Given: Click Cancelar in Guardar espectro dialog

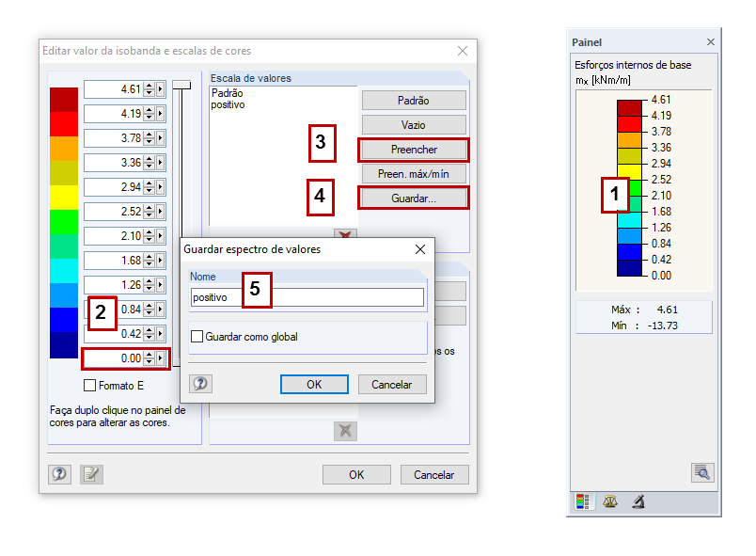Looking at the screenshot, I should [392, 385].
